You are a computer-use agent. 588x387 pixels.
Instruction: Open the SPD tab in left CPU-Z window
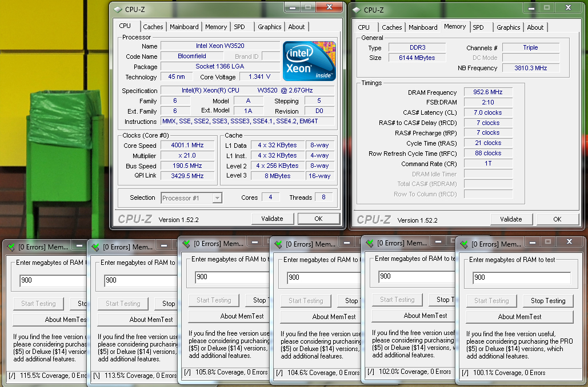tap(239, 27)
